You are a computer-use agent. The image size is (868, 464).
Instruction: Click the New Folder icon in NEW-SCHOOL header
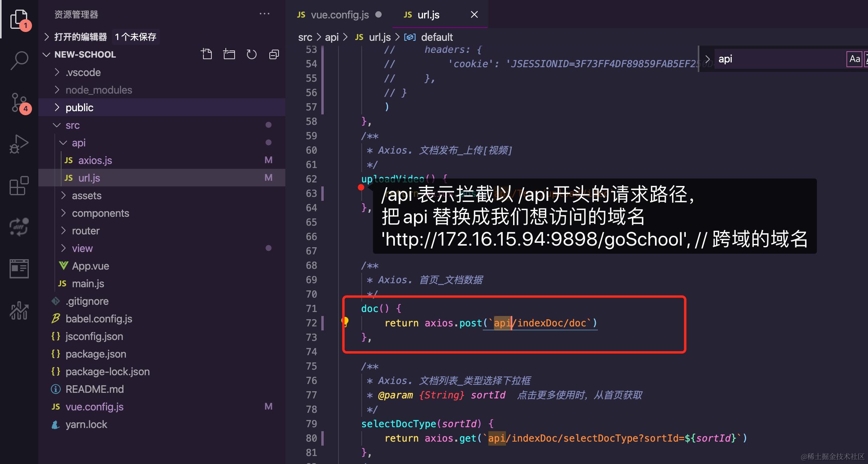(229, 54)
